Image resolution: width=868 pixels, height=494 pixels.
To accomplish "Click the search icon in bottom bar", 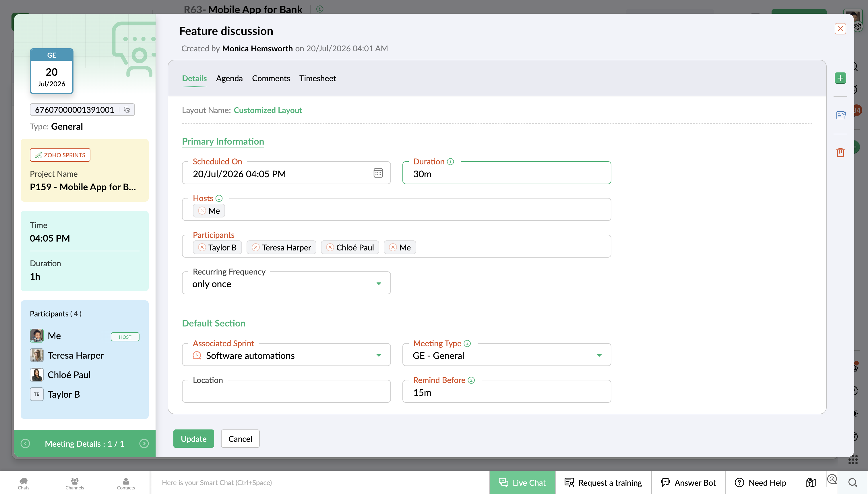I will (x=852, y=483).
